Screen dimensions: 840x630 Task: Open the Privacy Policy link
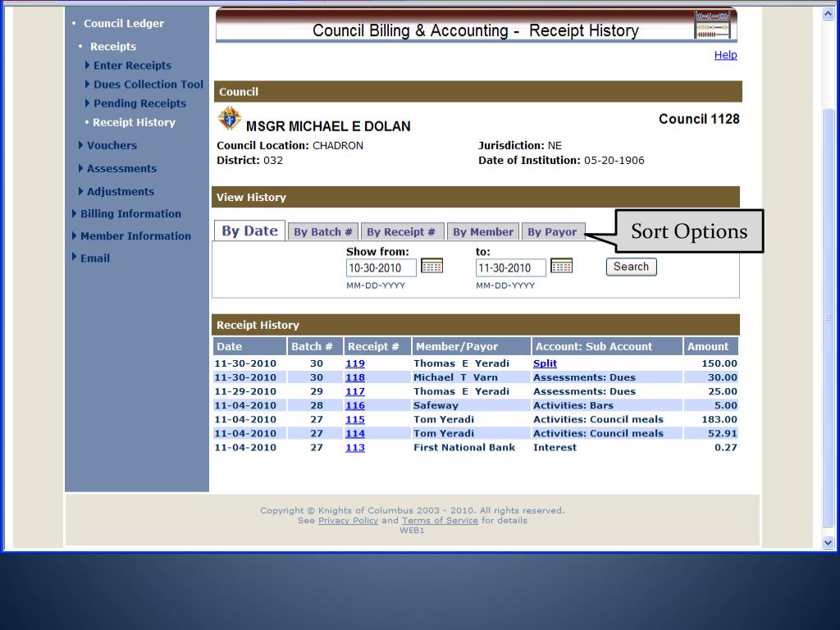(348, 520)
